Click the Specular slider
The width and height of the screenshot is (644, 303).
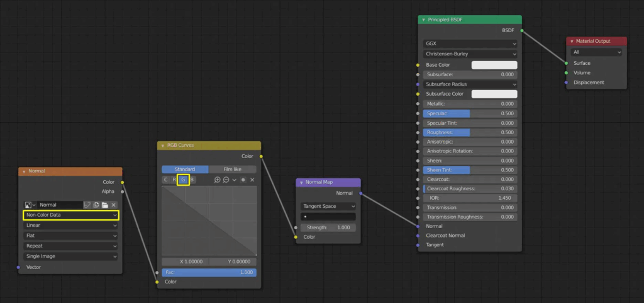point(470,113)
